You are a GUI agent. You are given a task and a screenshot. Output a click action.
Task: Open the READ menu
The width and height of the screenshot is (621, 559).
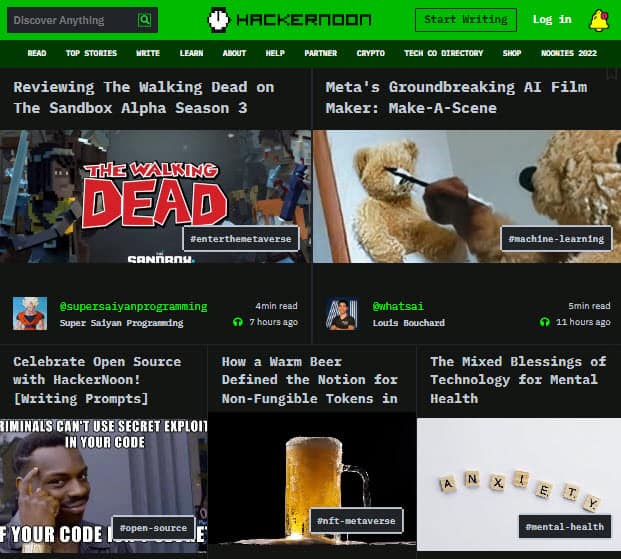pyautogui.click(x=37, y=53)
